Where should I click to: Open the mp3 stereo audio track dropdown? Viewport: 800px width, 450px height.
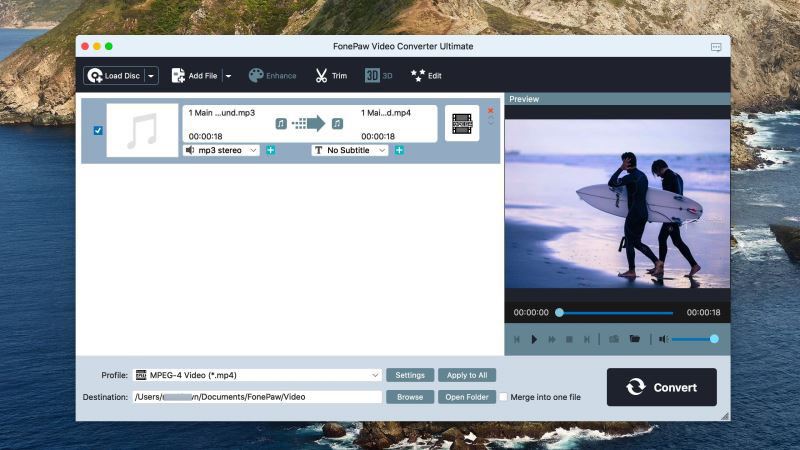221,150
